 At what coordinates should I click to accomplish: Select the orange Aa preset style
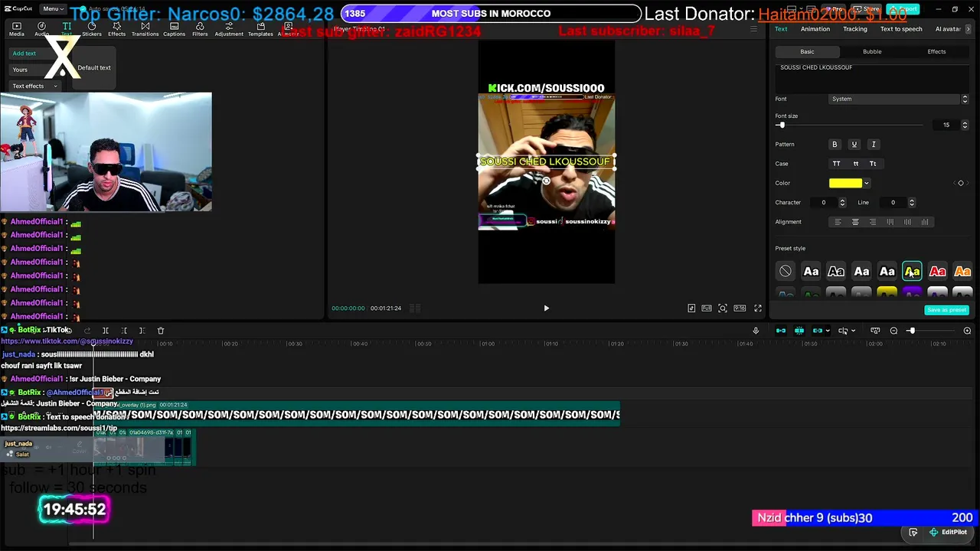click(x=962, y=272)
